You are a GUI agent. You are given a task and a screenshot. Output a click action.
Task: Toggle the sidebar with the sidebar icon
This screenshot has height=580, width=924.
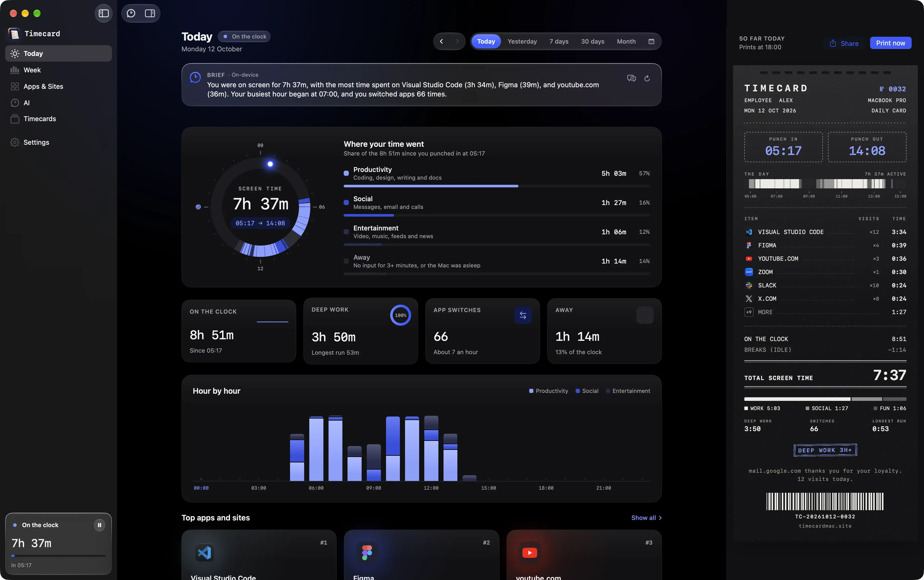tap(103, 13)
